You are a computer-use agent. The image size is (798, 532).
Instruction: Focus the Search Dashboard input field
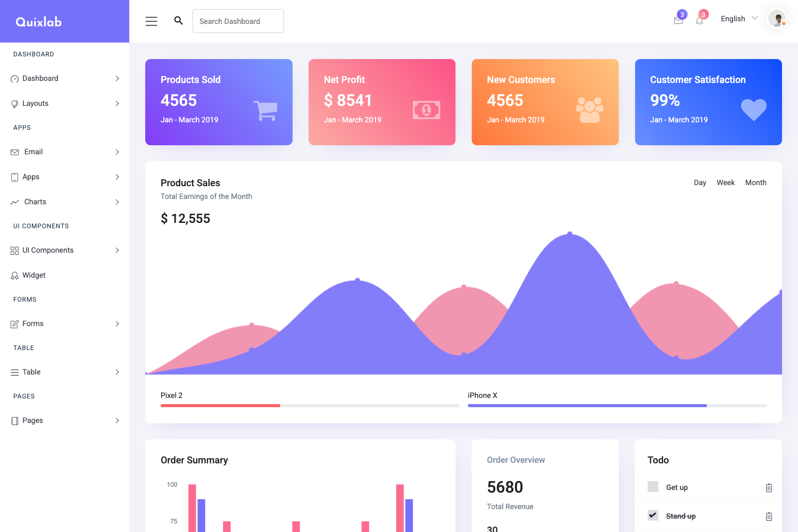coord(238,21)
